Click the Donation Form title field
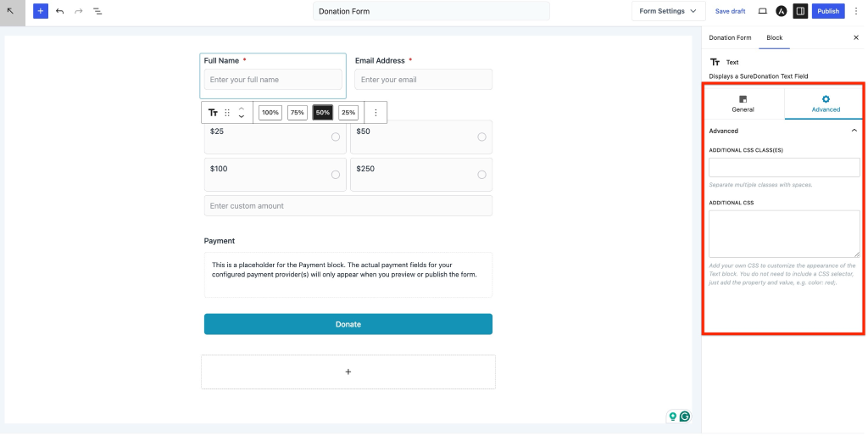 [x=431, y=11]
